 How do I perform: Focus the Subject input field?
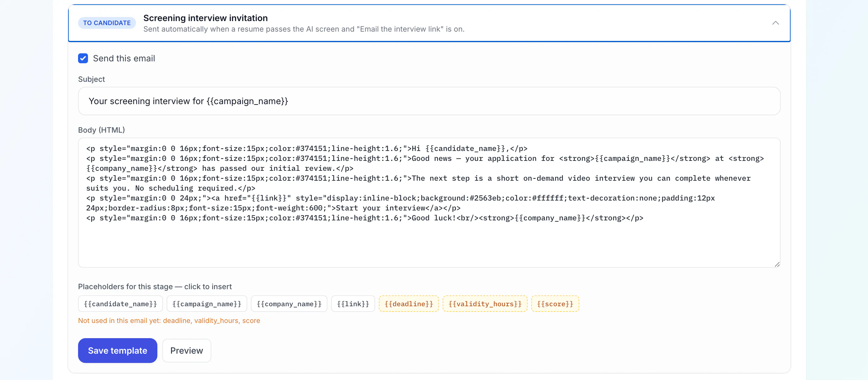click(x=429, y=101)
